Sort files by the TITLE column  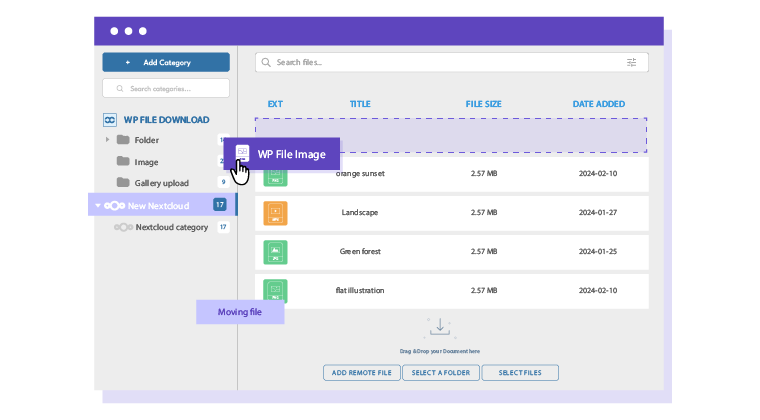(x=360, y=104)
